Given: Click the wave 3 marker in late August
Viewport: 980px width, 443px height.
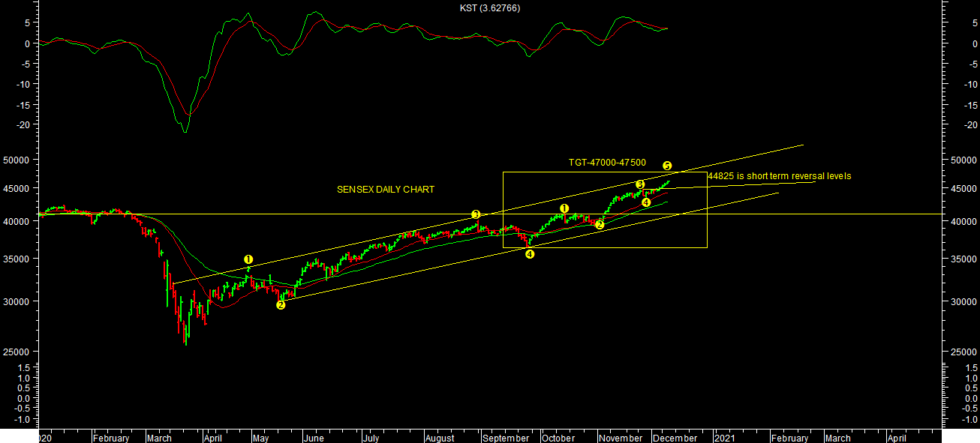Looking at the screenshot, I should tap(476, 214).
